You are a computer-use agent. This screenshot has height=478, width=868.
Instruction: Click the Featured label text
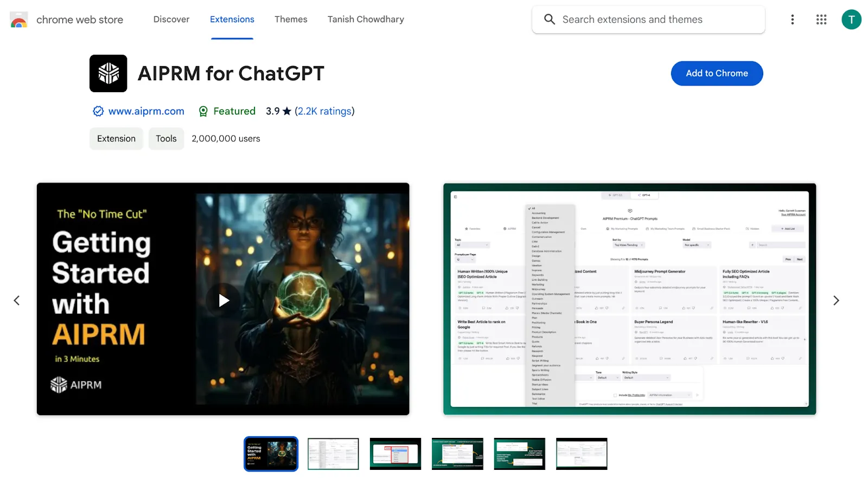234,111
